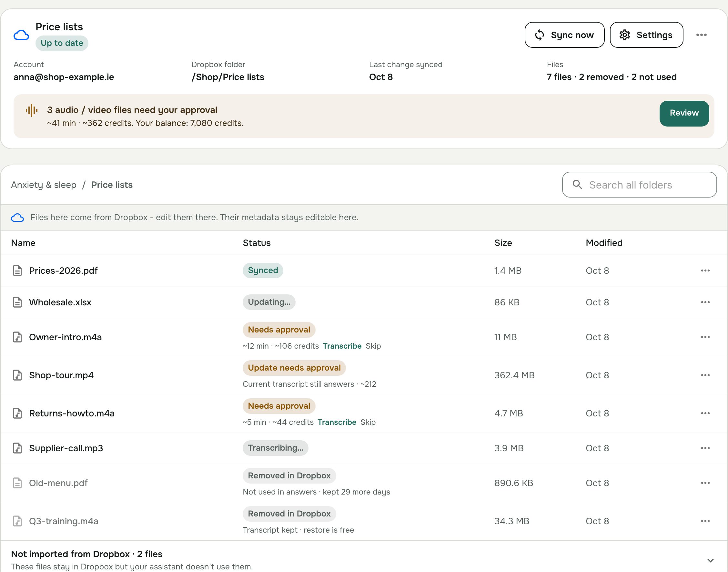Focus the Search all folders field
The width and height of the screenshot is (728, 572).
pyautogui.click(x=639, y=185)
